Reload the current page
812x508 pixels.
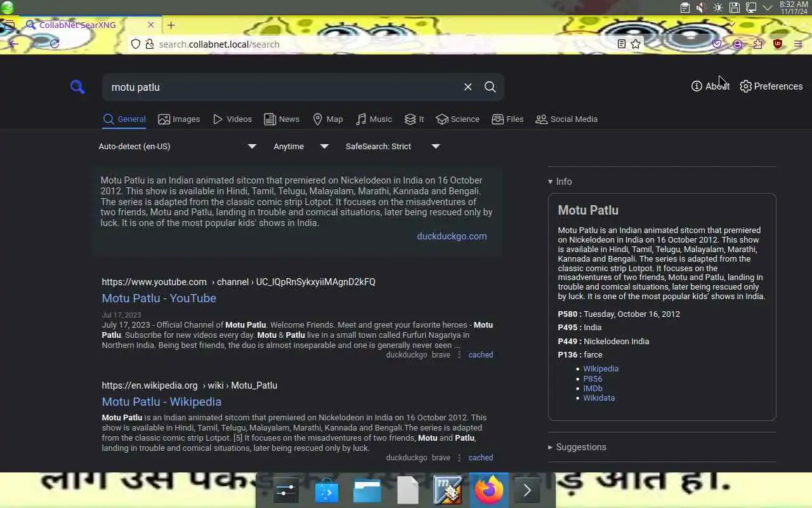pos(54,44)
